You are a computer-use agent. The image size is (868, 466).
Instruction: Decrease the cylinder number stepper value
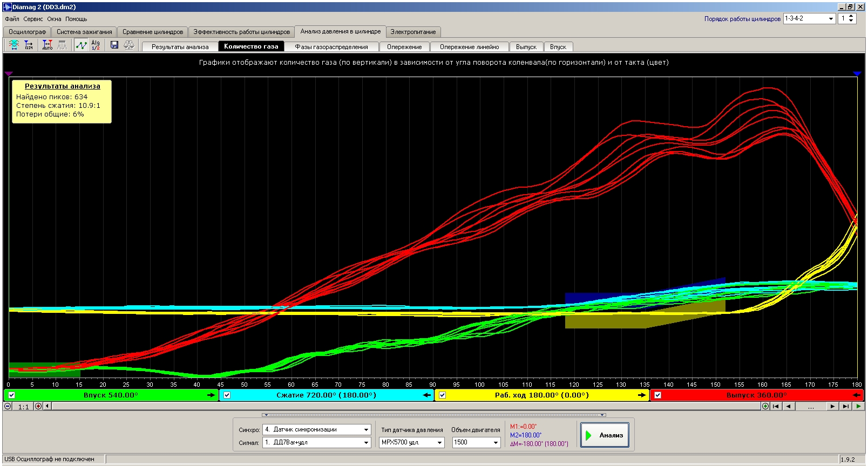[x=851, y=21]
